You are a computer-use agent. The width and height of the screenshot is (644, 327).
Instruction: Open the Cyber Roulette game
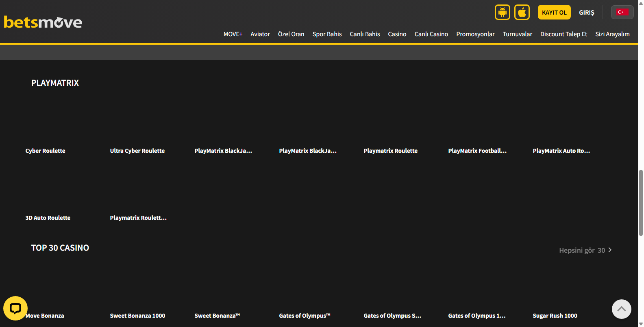pos(46,151)
